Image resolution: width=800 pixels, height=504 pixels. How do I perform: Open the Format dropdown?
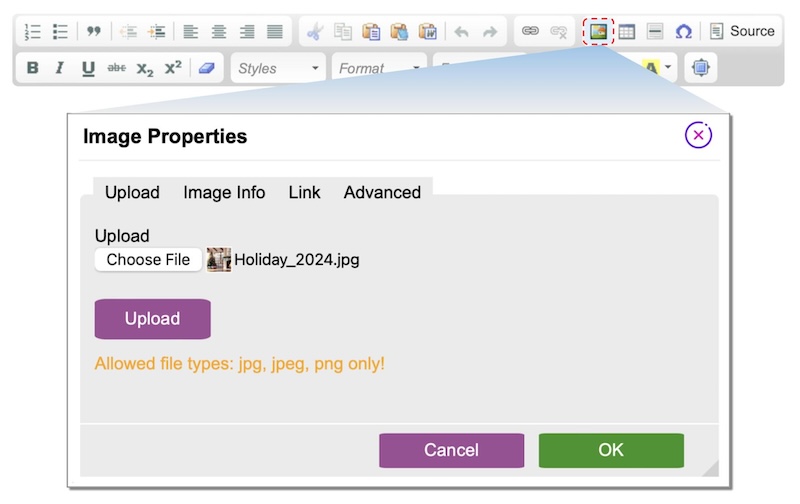pos(380,68)
